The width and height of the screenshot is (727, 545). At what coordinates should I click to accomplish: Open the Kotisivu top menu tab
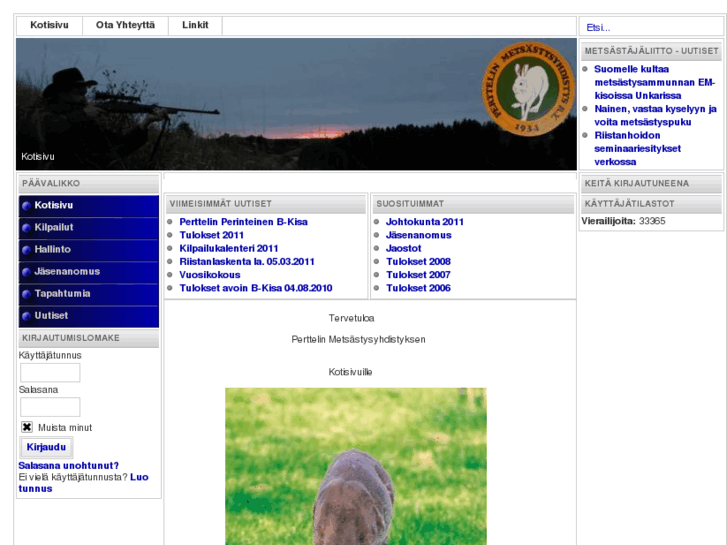pyautogui.click(x=50, y=26)
